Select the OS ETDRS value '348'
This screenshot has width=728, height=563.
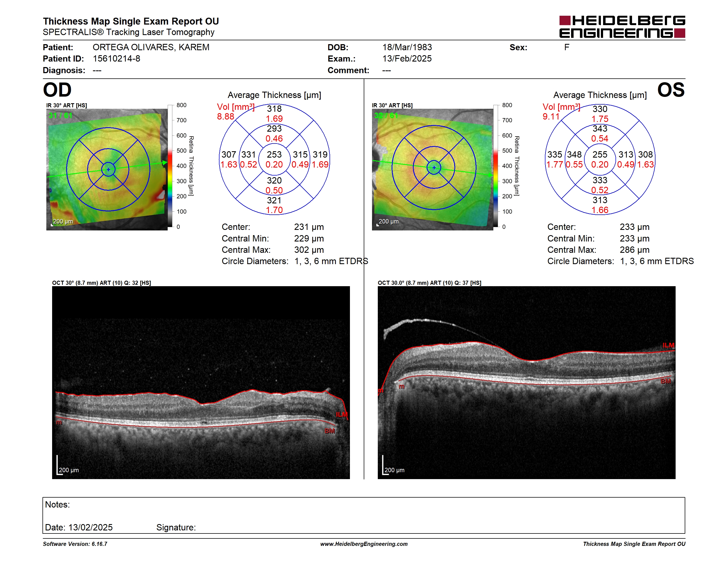574,155
